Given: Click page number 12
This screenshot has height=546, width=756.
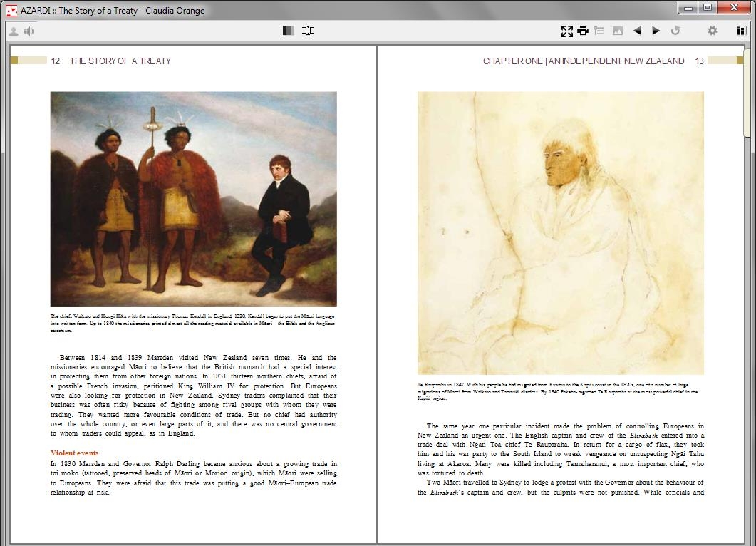Looking at the screenshot, I should [x=56, y=61].
